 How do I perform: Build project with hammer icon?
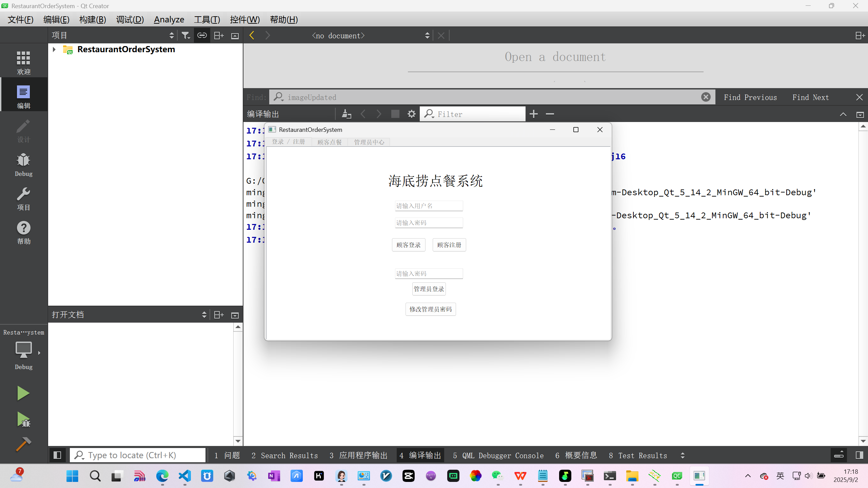23,444
